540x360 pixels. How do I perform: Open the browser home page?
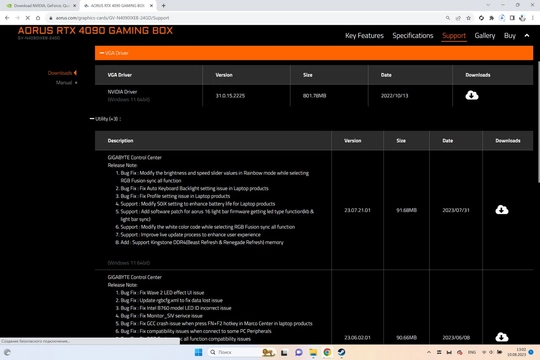pos(38,18)
